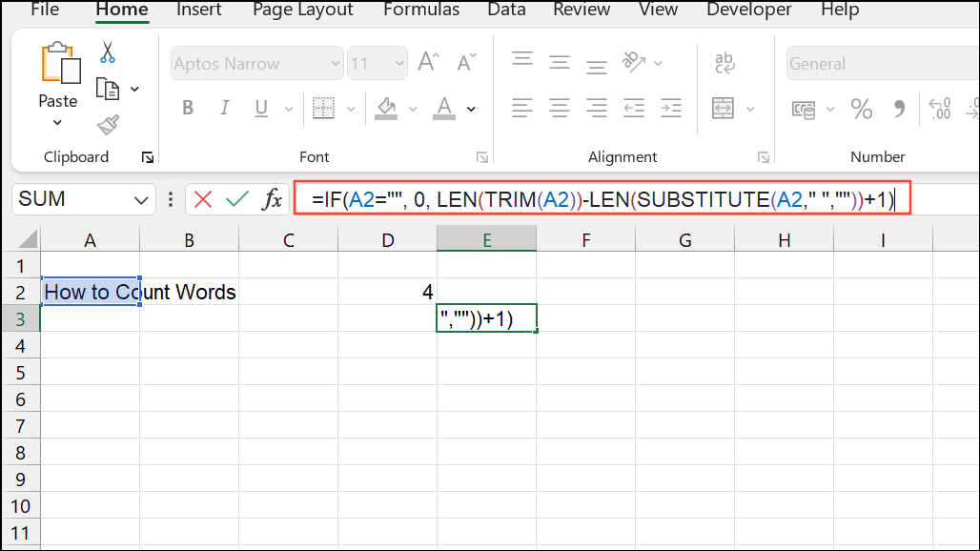Open the Developer tab
980x551 pixels.
coord(748,10)
